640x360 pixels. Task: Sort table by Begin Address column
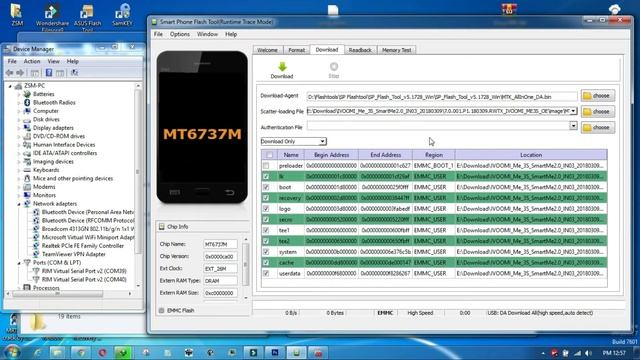click(331, 155)
